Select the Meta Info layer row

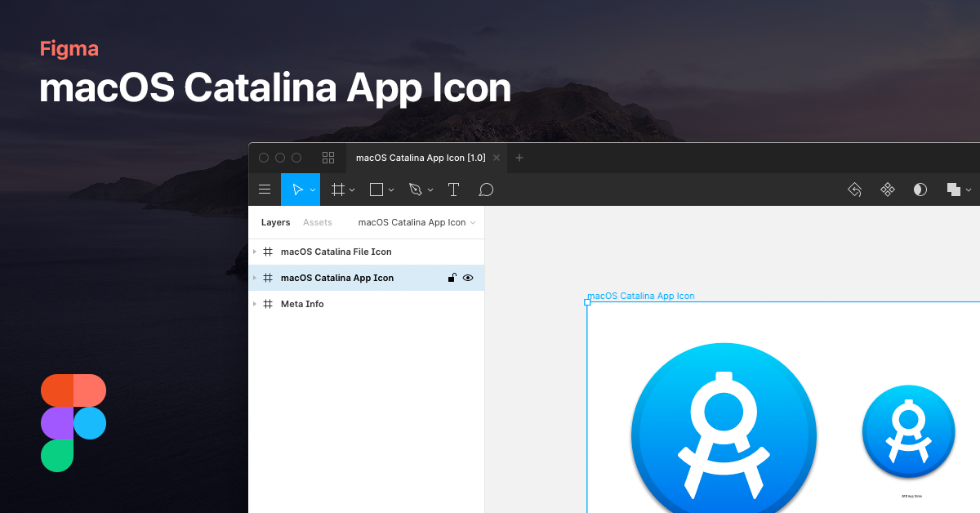pyautogui.click(x=366, y=304)
